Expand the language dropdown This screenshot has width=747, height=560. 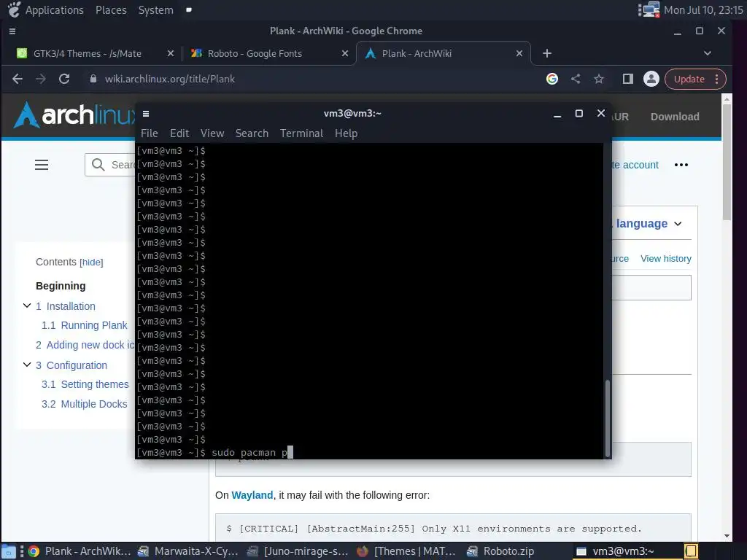coord(649,223)
